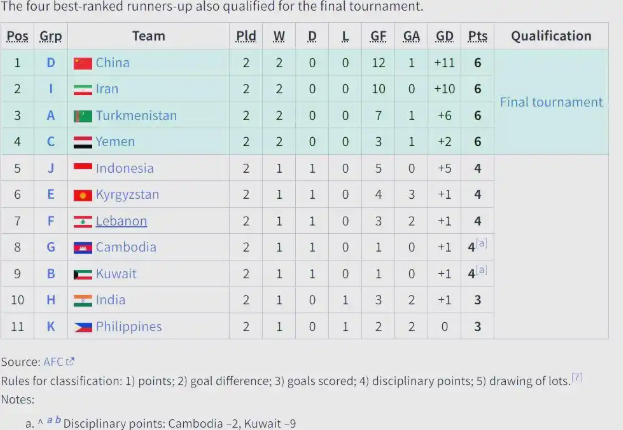Click the China flag icon
This screenshot has height=430, width=623.
click(x=83, y=63)
